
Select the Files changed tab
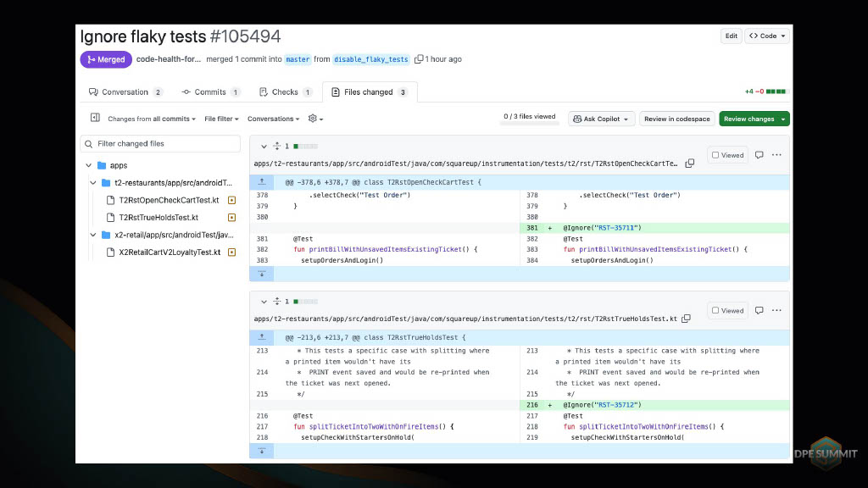(x=370, y=91)
